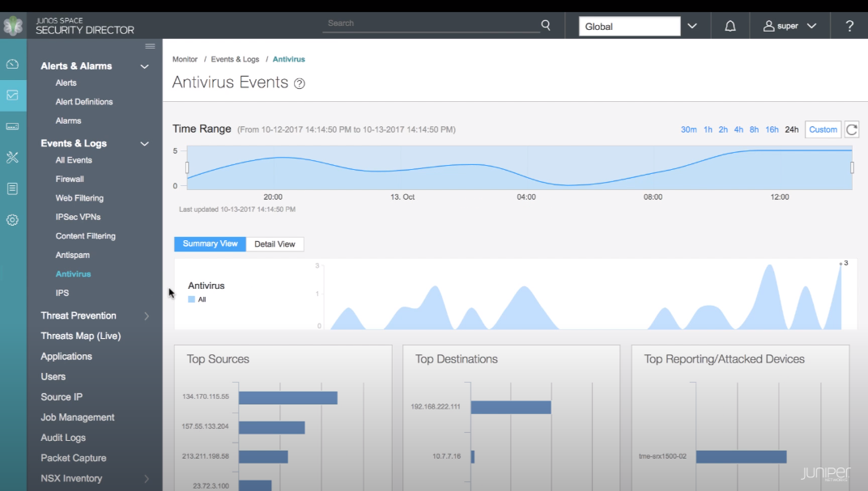The image size is (868, 491).
Task: Open the super user menu
Action: coord(789,26)
